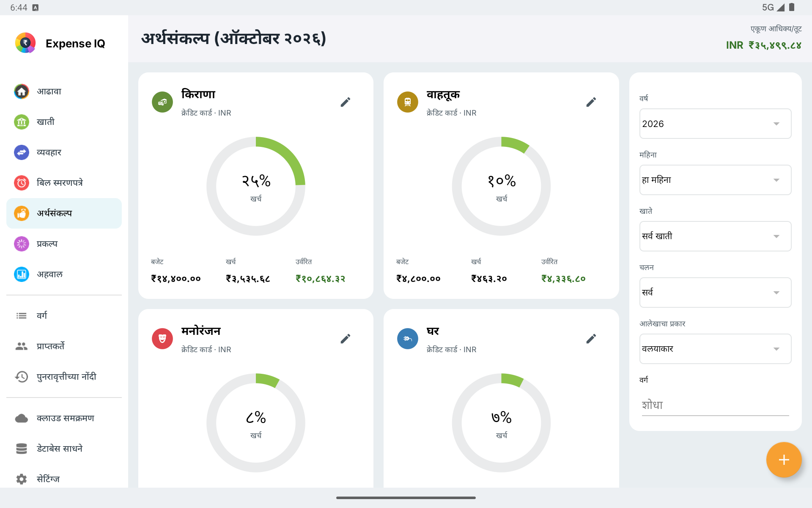Edit the वाहतूक budget via pencil
The image size is (812, 508).
tap(591, 102)
